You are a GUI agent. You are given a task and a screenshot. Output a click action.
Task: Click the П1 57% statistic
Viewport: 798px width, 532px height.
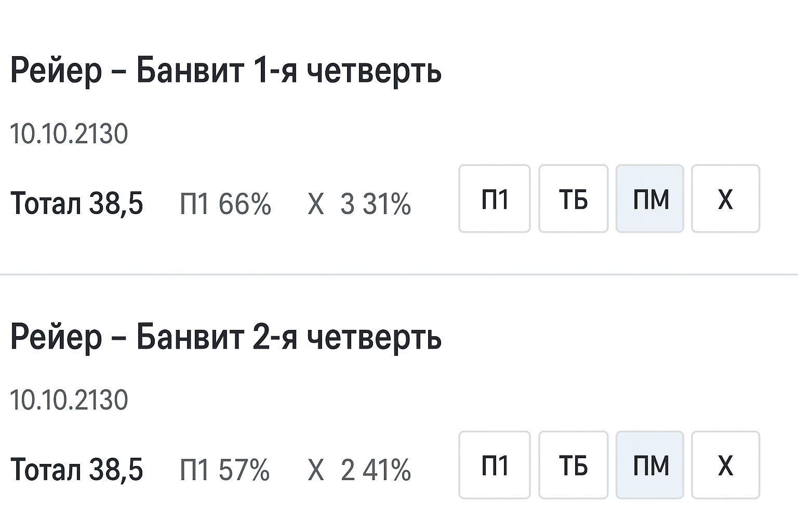224,470
